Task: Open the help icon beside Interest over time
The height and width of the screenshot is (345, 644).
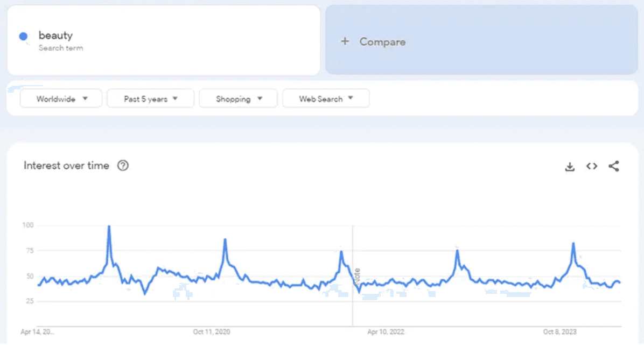Action: [x=123, y=165]
